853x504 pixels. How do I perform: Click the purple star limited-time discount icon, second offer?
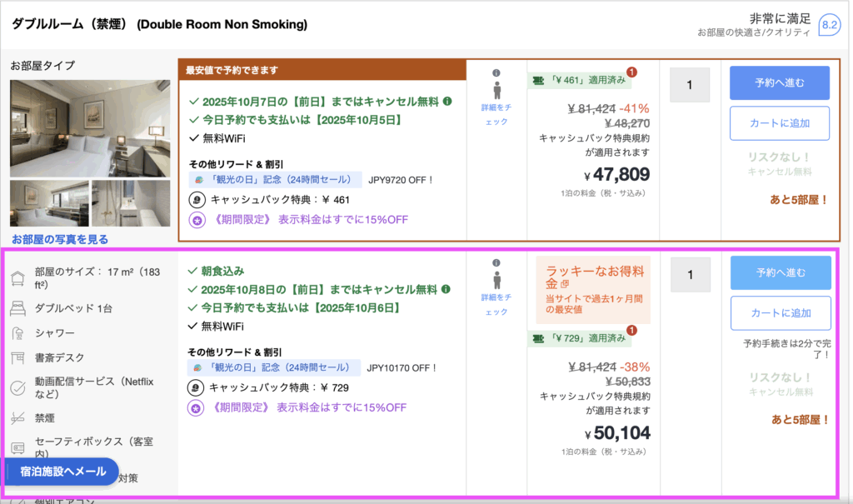coord(197,408)
